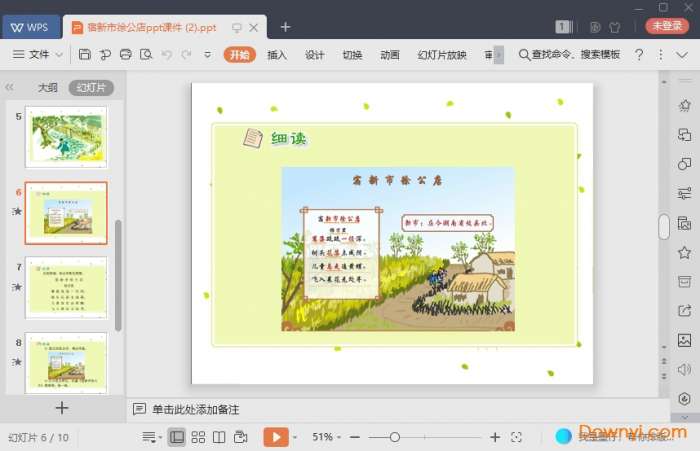The image size is (700, 451).
Task: Click the animation star icon beside slide 7
Action: coord(17,286)
